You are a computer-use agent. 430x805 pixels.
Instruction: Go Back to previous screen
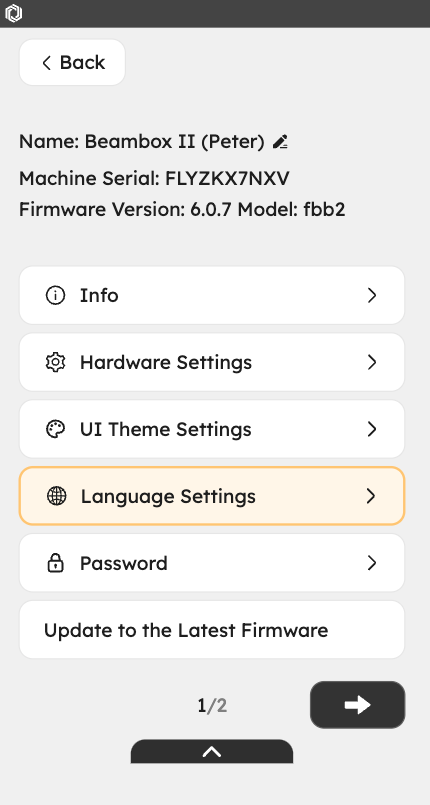(72, 63)
